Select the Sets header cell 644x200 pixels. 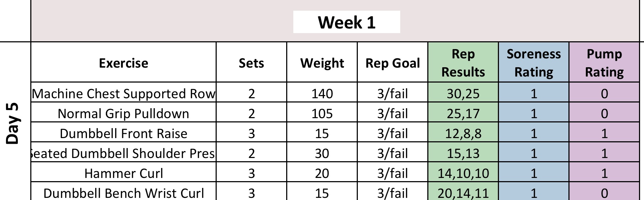tap(251, 63)
